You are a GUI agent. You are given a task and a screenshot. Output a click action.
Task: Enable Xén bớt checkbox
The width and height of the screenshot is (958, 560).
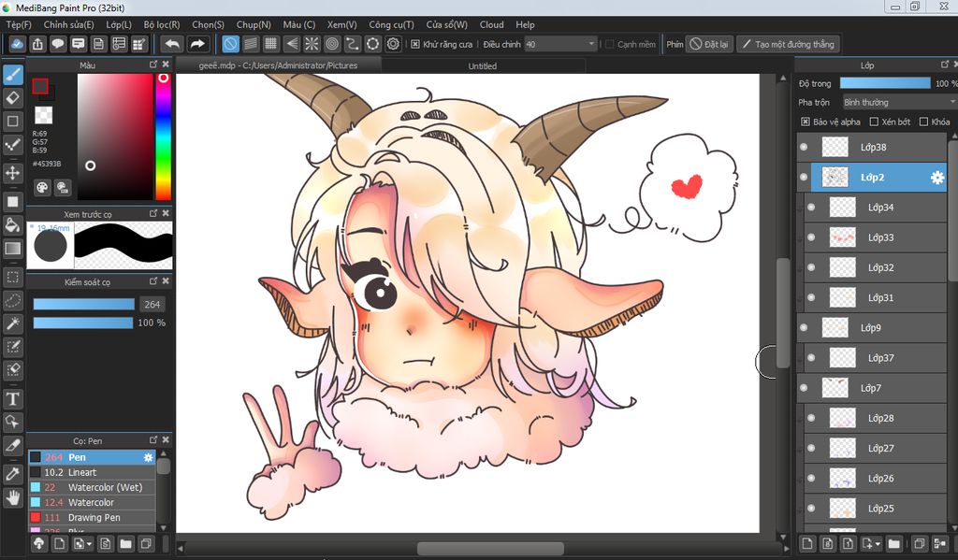tap(874, 122)
